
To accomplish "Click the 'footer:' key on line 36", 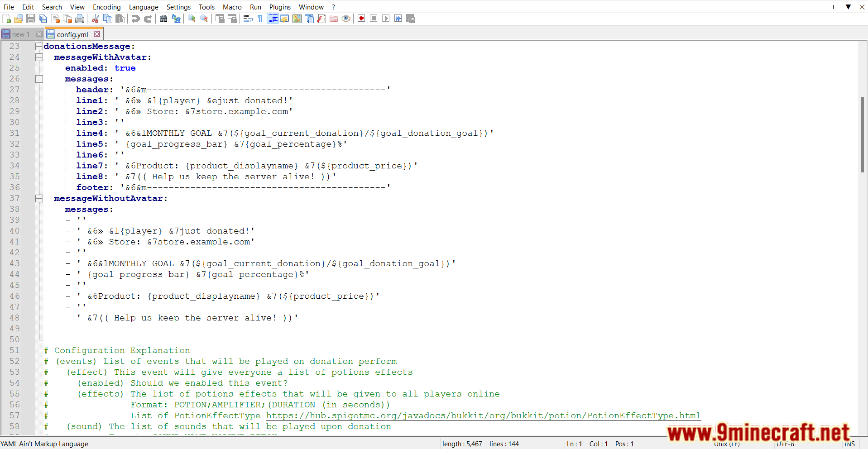I will point(95,187).
